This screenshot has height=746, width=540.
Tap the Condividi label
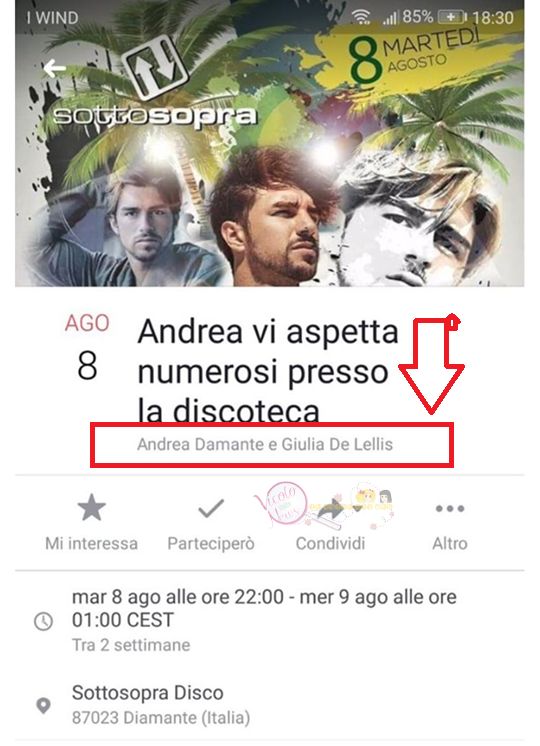point(330,543)
